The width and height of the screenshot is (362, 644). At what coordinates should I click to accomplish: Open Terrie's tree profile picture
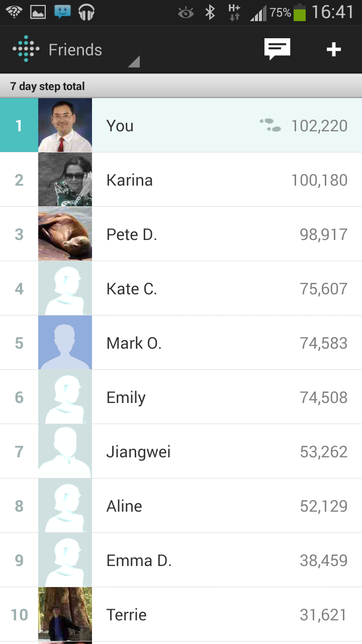click(x=65, y=614)
